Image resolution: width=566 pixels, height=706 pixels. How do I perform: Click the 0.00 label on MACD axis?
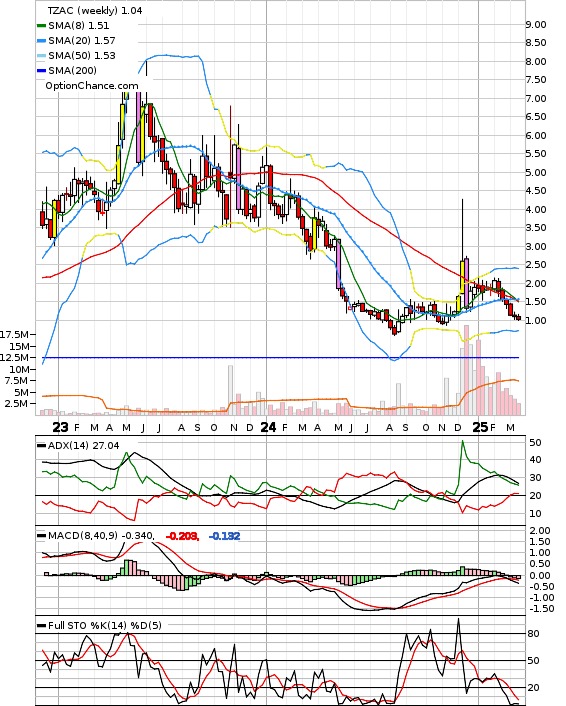point(540,576)
